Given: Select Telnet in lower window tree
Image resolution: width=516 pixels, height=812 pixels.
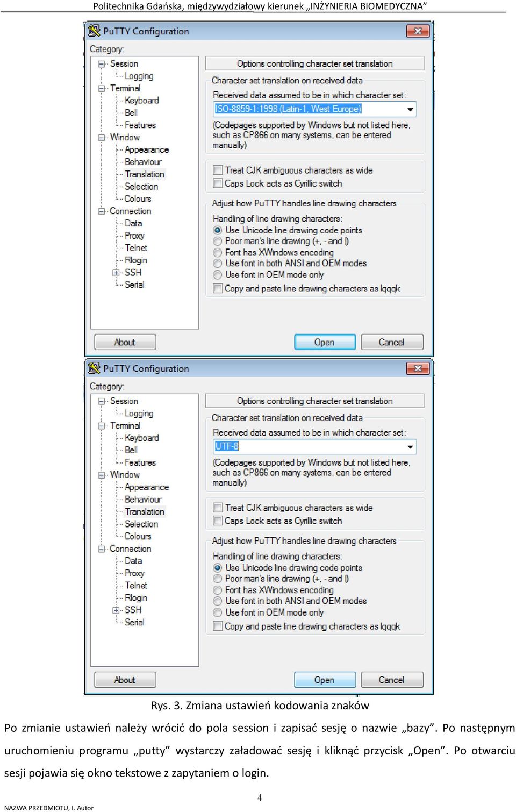Looking at the screenshot, I should pyautogui.click(x=135, y=586).
